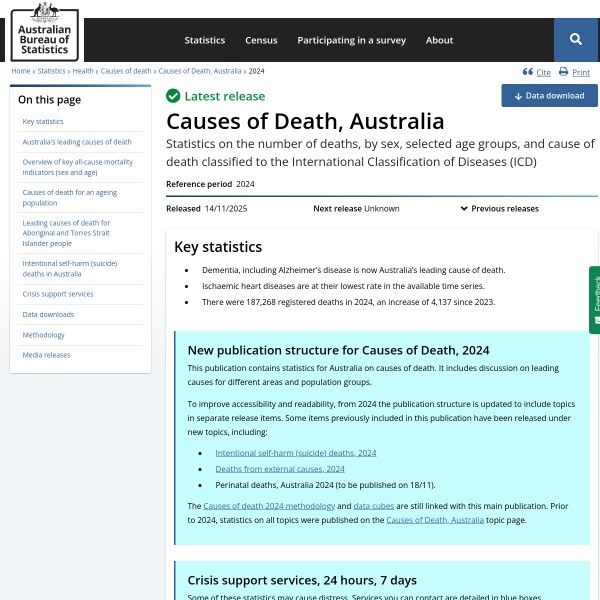Open the data cubes link
This screenshot has height=600, width=600.
point(372,507)
